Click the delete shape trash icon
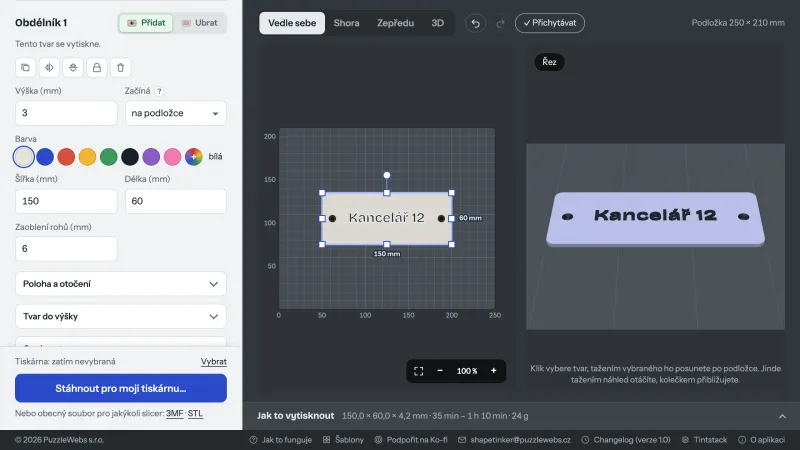The height and width of the screenshot is (450, 800). 120,67
